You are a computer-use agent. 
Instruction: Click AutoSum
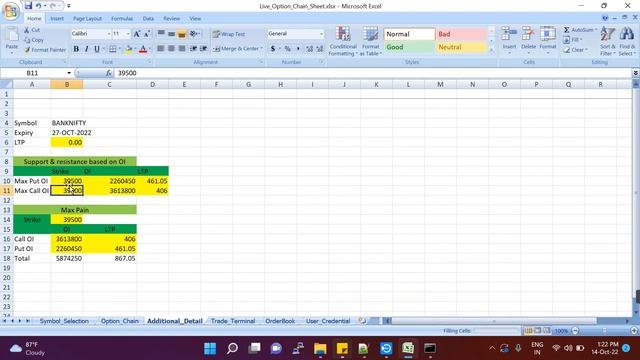[x=580, y=30]
